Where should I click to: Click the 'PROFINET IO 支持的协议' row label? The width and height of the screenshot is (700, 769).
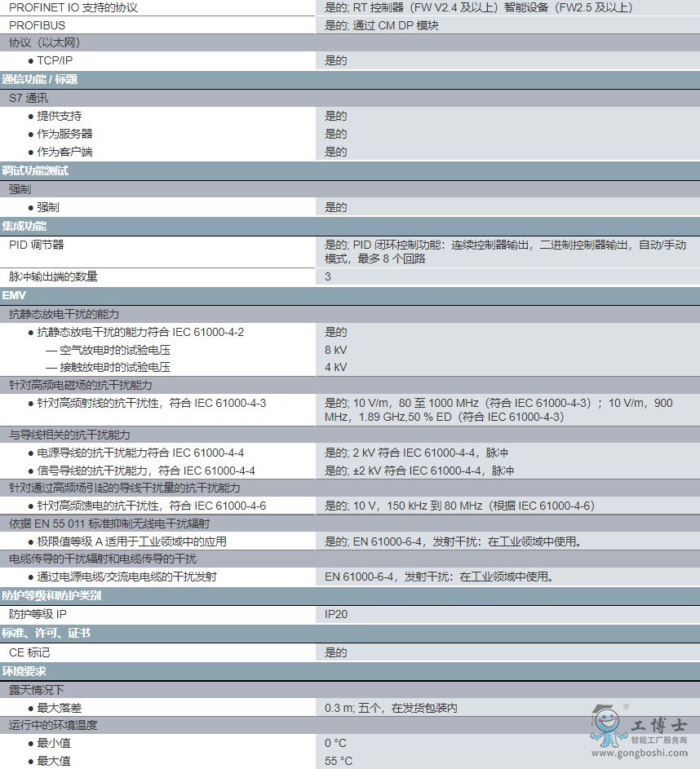(73, 8)
